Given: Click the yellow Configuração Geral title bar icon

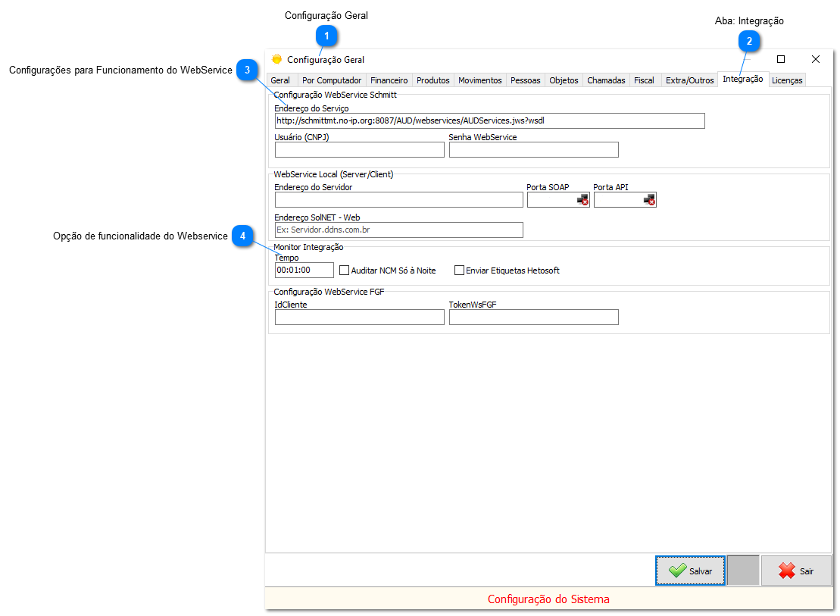Looking at the screenshot, I should (276, 59).
